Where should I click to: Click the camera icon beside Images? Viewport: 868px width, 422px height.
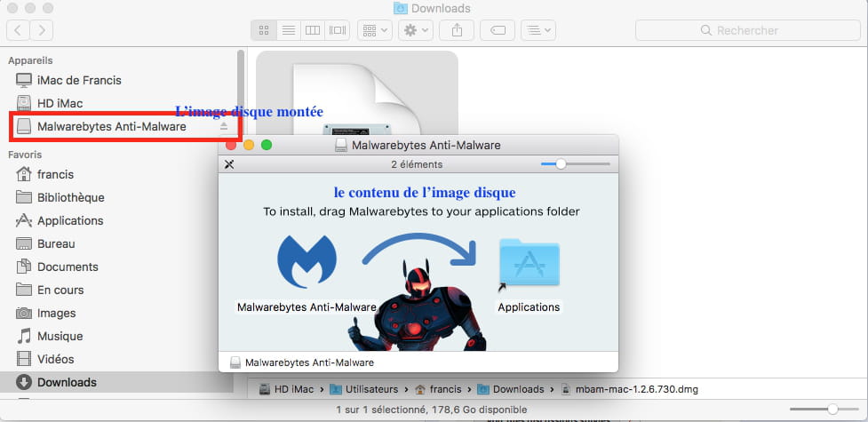pos(24,314)
